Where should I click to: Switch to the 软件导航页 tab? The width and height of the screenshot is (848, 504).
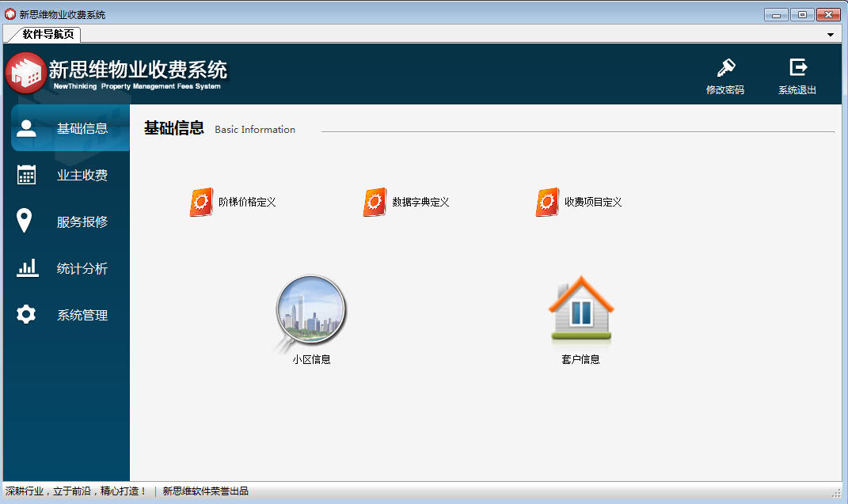tap(48, 34)
